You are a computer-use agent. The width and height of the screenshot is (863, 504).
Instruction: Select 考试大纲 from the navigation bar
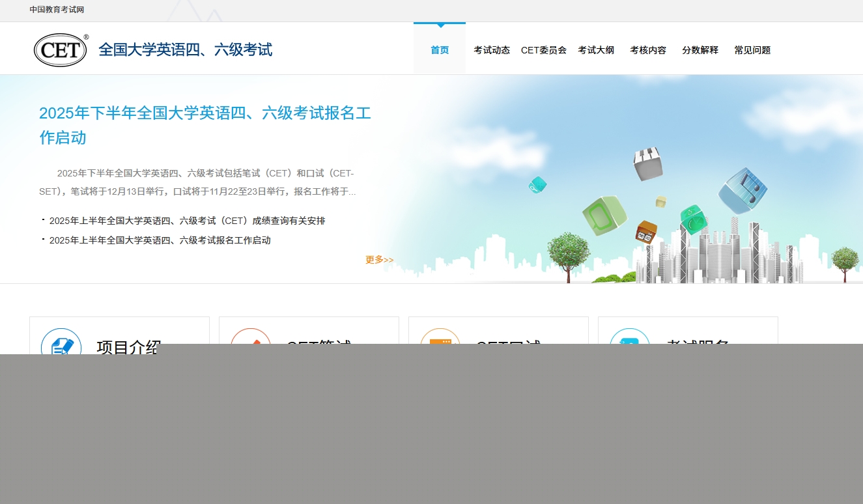pyautogui.click(x=596, y=50)
